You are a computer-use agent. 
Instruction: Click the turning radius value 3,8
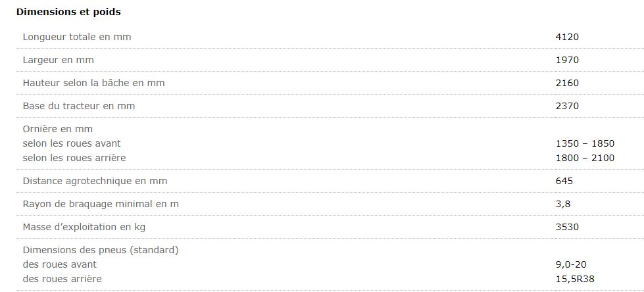(562, 204)
